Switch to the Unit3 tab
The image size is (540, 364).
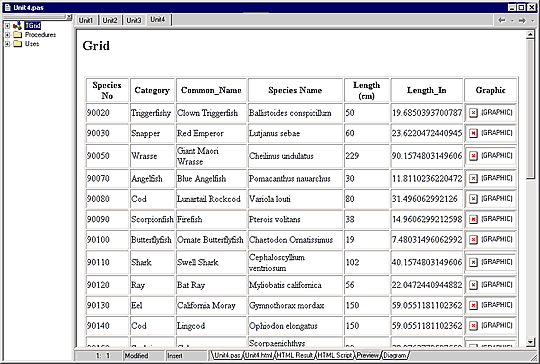(x=134, y=20)
